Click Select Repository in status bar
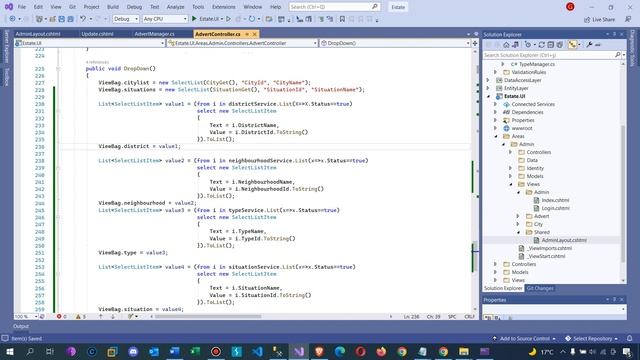The width and height of the screenshot is (640, 360). pyautogui.click(x=592, y=338)
